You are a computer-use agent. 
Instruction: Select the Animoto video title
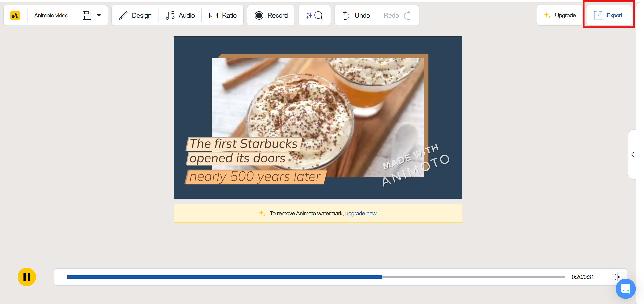51,15
